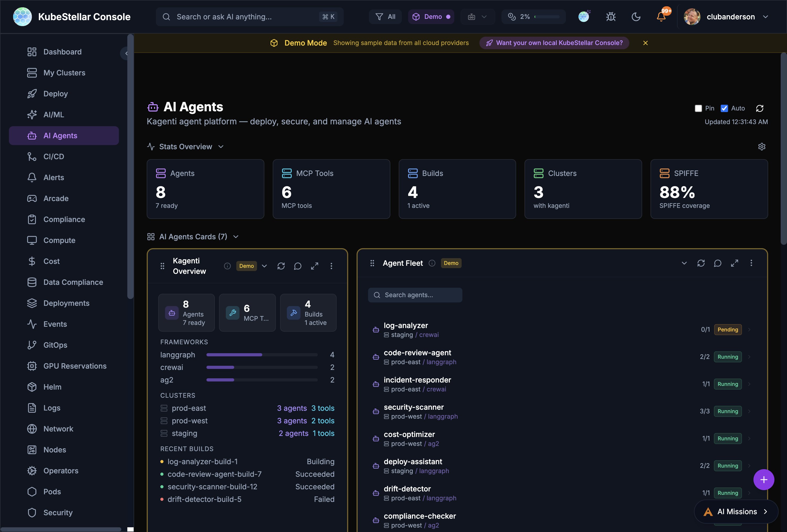Navigate to GitOps in the sidebar

click(x=55, y=345)
